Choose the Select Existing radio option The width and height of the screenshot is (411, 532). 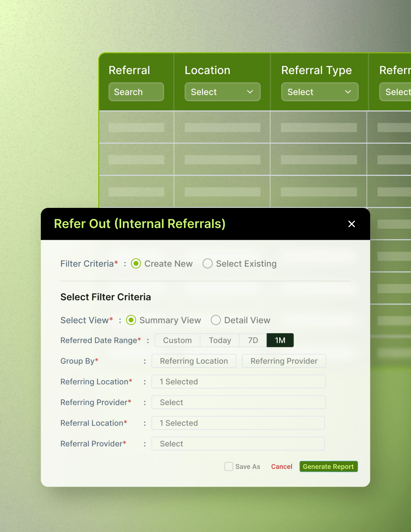[x=208, y=264]
